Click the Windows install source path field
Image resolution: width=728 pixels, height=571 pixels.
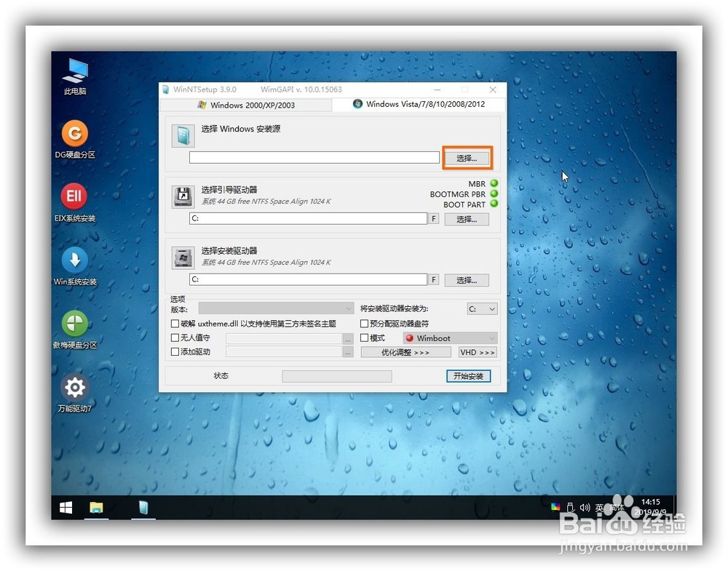[x=314, y=158]
